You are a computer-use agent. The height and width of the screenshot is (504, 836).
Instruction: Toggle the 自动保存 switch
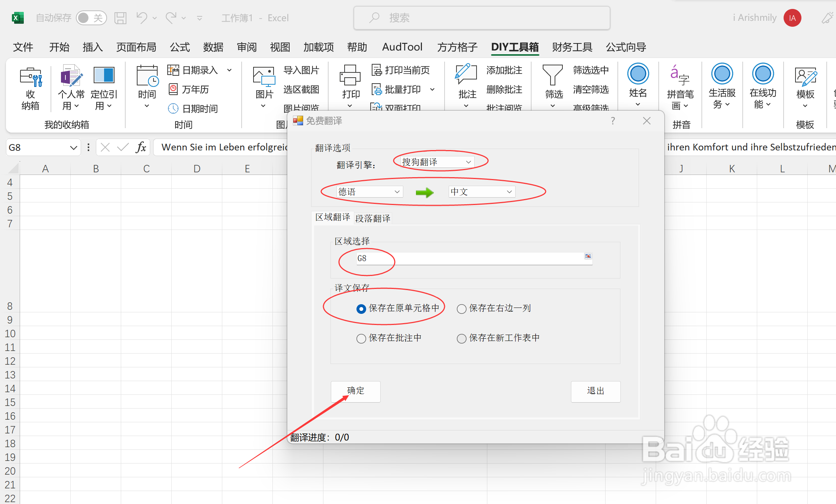91,18
